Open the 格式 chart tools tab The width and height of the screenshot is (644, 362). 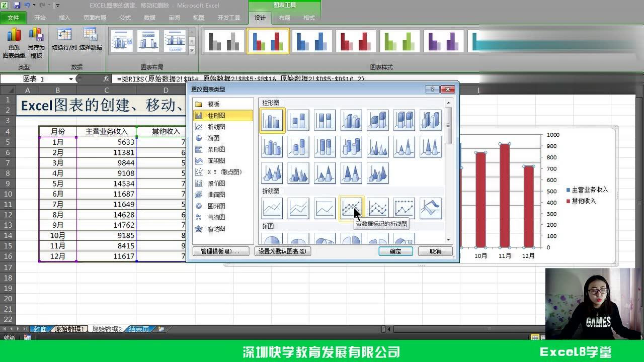(309, 18)
